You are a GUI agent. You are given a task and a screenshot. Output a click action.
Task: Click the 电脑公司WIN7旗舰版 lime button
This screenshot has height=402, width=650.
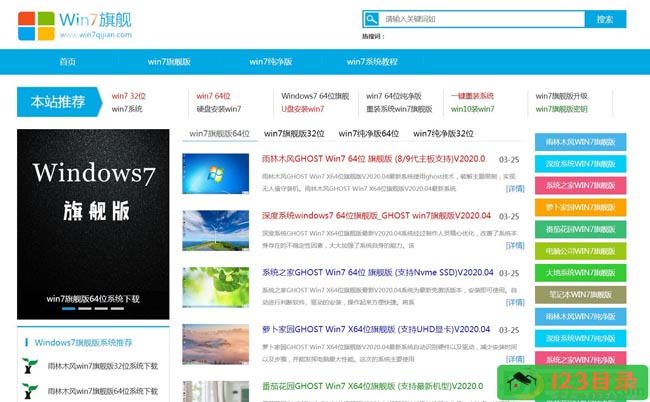[580, 251]
